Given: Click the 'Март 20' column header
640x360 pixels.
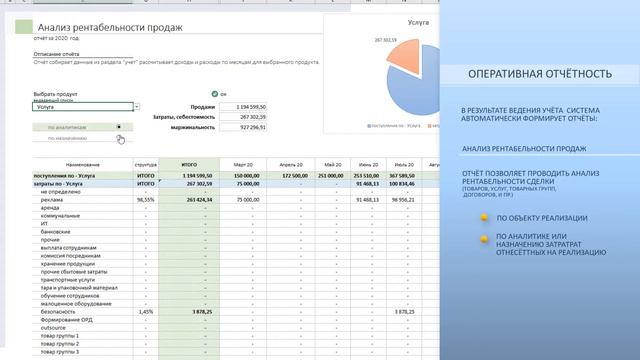Looking at the screenshot, I should click(243, 164).
